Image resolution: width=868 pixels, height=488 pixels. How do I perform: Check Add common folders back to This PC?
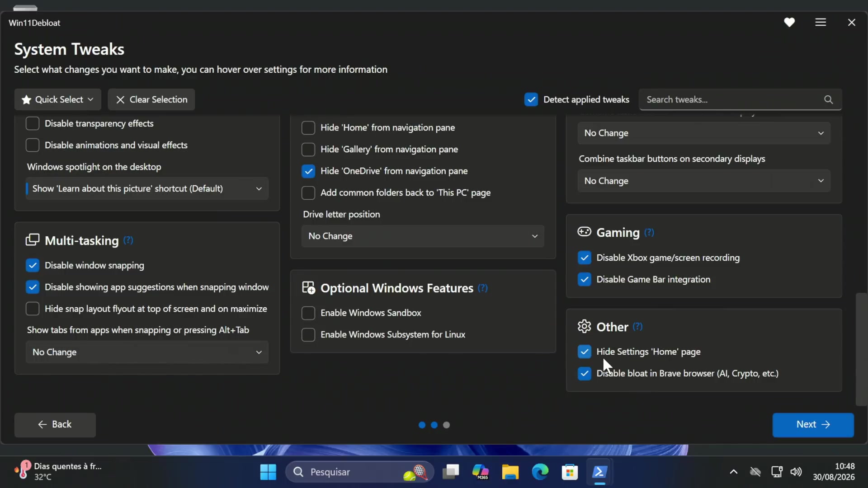pyautogui.click(x=308, y=192)
